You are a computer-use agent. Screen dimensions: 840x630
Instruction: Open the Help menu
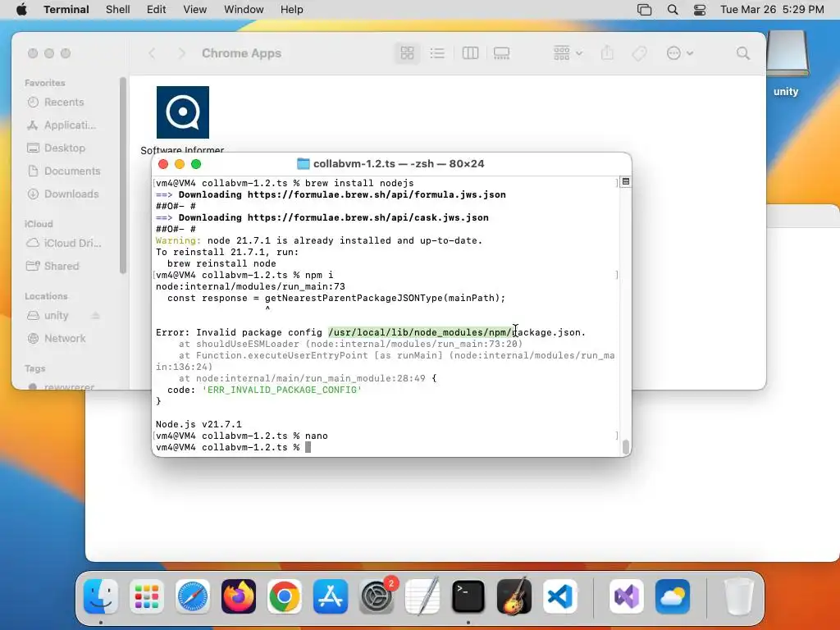(292, 10)
